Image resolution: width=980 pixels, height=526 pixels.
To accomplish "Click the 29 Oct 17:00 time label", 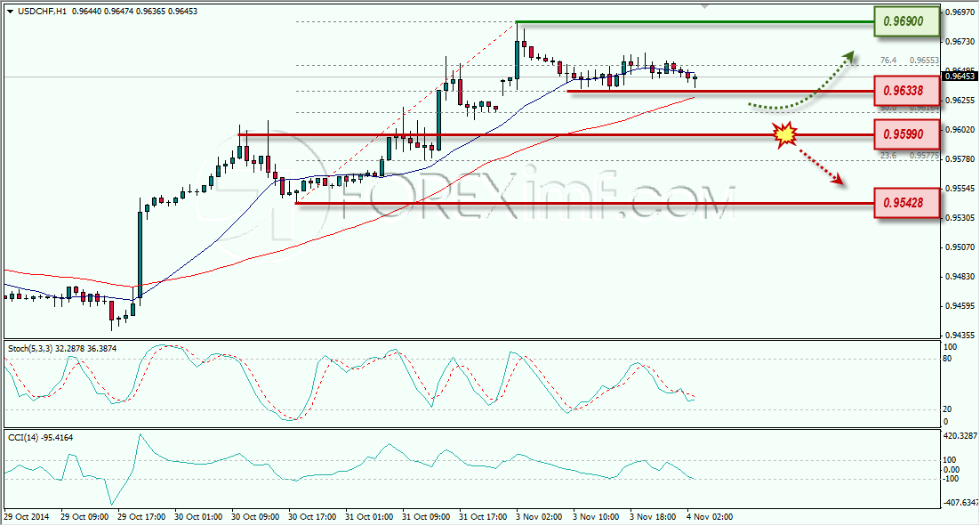I will 141,516.
